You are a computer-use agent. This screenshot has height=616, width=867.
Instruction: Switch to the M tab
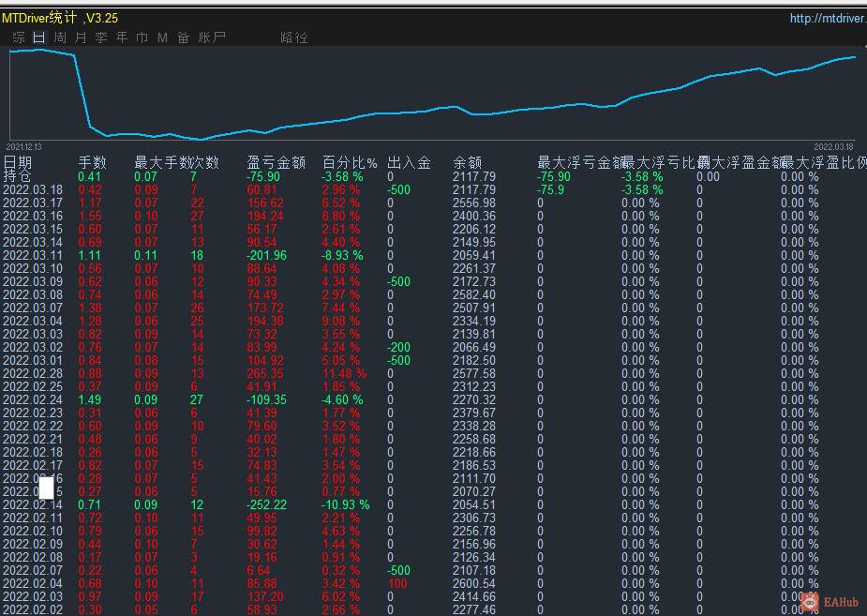point(162,38)
